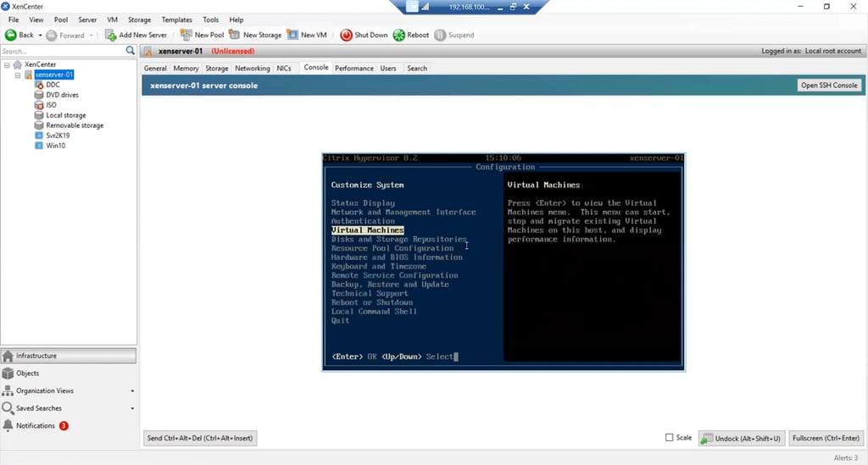
Task: Click Local Command Shell console entry
Action: tap(374, 312)
